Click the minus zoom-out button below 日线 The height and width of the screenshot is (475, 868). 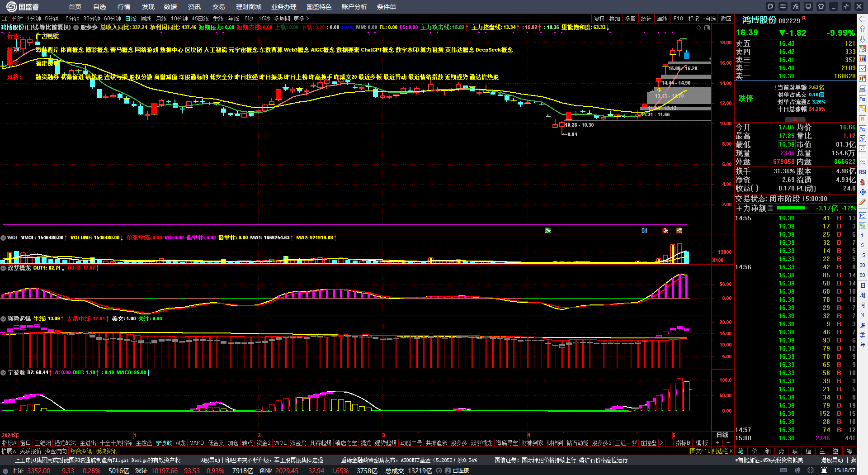click(728, 443)
